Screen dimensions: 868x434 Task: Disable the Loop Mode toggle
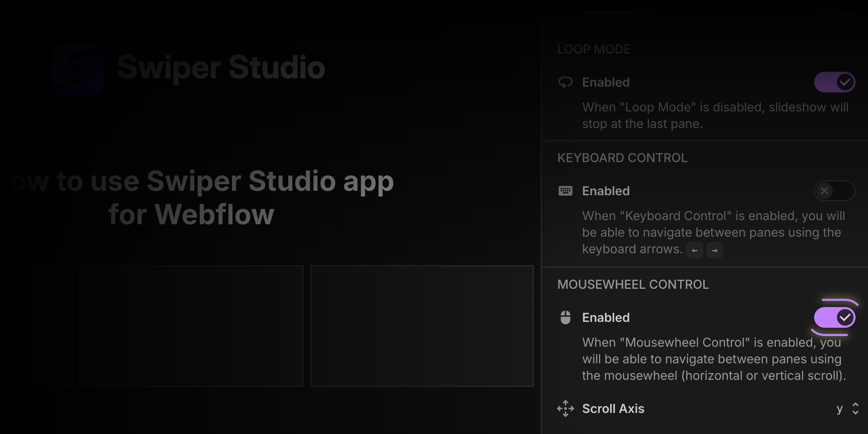coord(835,82)
